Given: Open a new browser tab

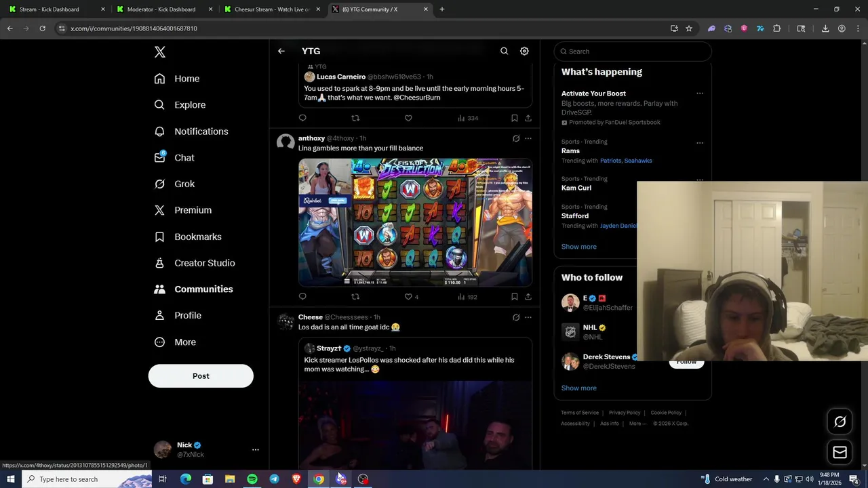Looking at the screenshot, I should click(442, 9).
